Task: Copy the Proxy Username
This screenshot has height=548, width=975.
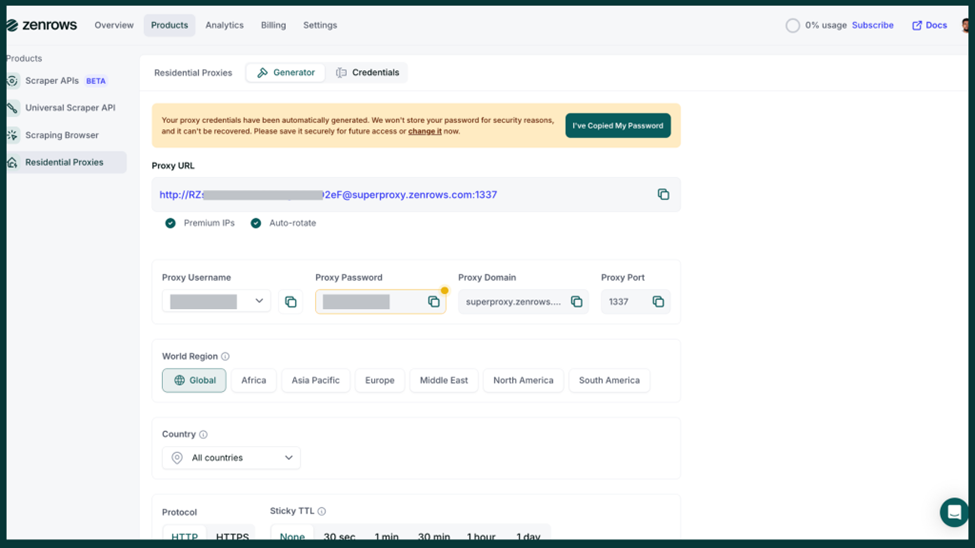Action: (x=290, y=302)
